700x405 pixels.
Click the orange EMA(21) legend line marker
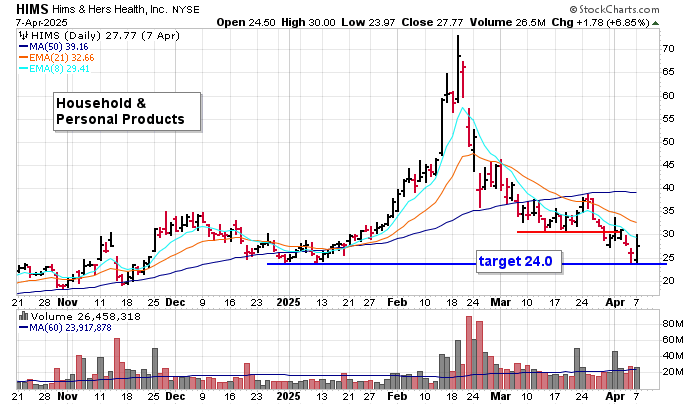23,58
